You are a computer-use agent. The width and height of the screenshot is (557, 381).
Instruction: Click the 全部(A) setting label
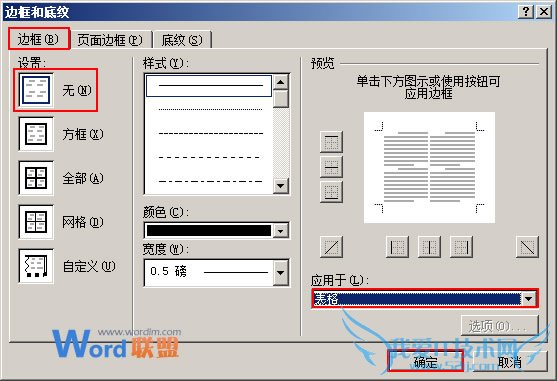tap(83, 178)
